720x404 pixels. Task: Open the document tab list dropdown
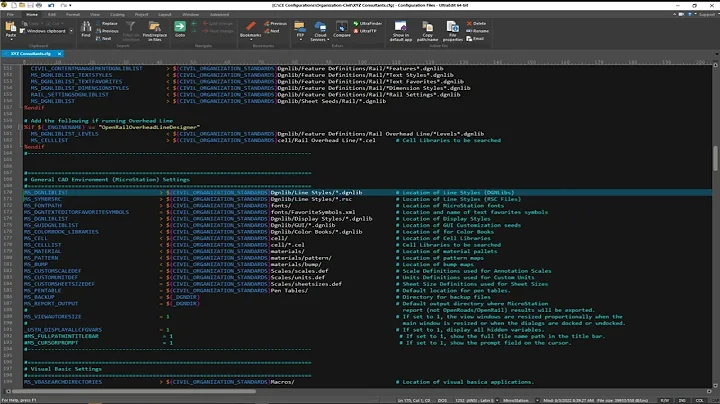[x=717, y=54]
